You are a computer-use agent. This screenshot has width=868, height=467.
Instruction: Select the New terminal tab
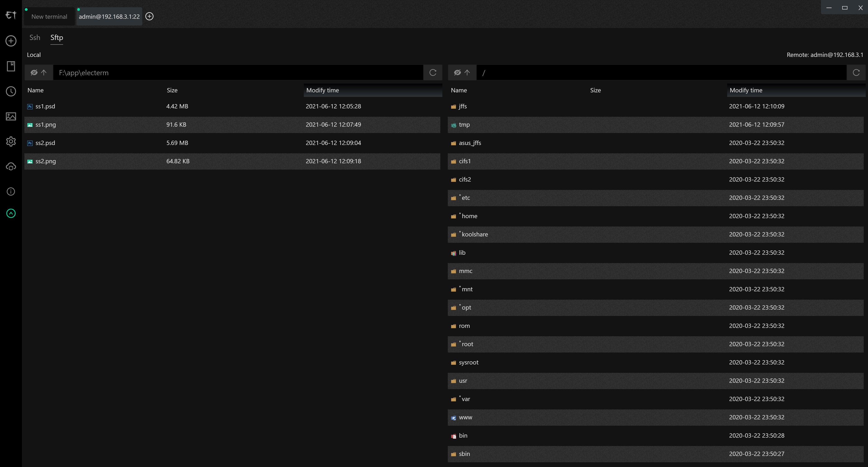click(49, 16)
